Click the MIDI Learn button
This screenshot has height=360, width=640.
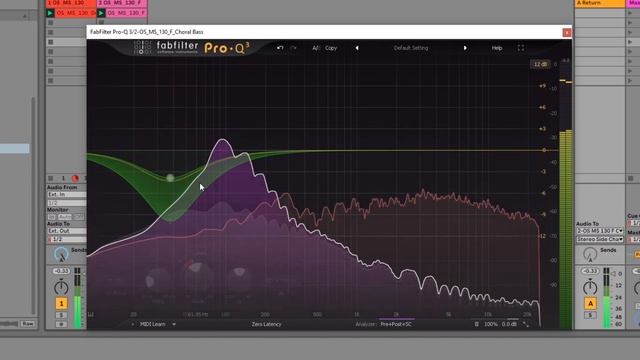[153, 324]
